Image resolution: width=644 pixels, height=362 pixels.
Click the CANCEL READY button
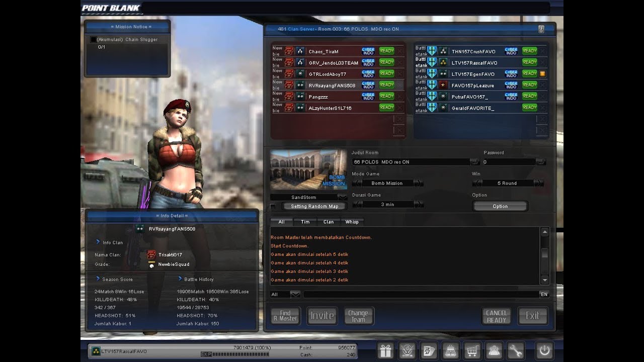pos(497,316)
